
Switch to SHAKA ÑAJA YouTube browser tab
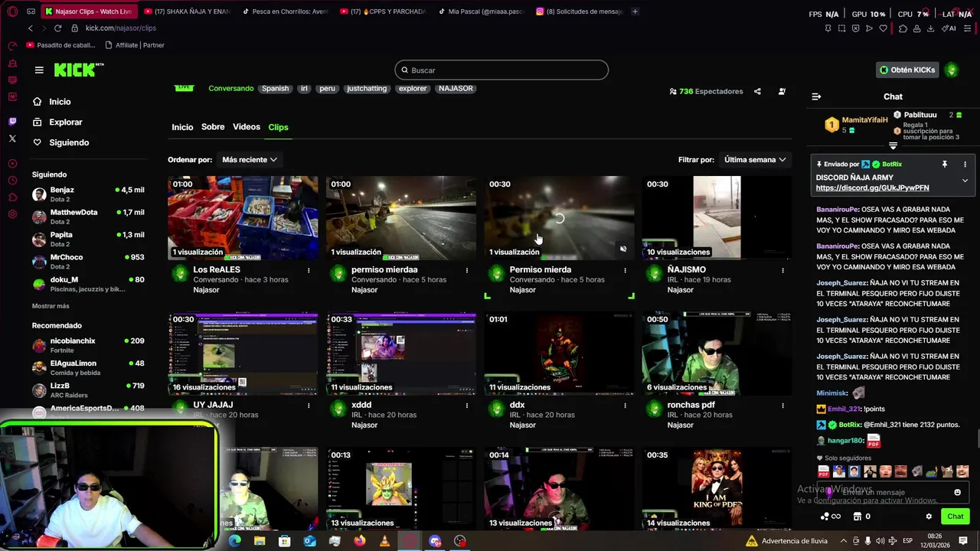pos(188,11)
